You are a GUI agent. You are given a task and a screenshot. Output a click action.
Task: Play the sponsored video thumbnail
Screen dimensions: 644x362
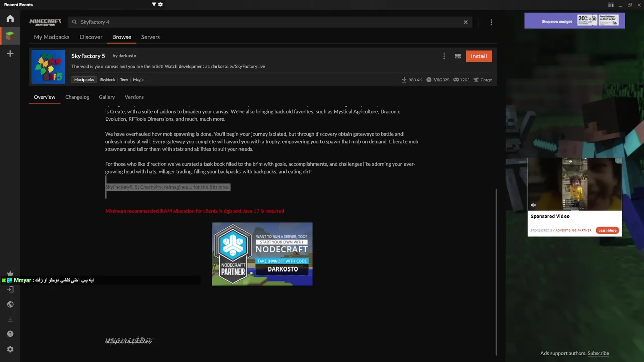tap(575, 184)
